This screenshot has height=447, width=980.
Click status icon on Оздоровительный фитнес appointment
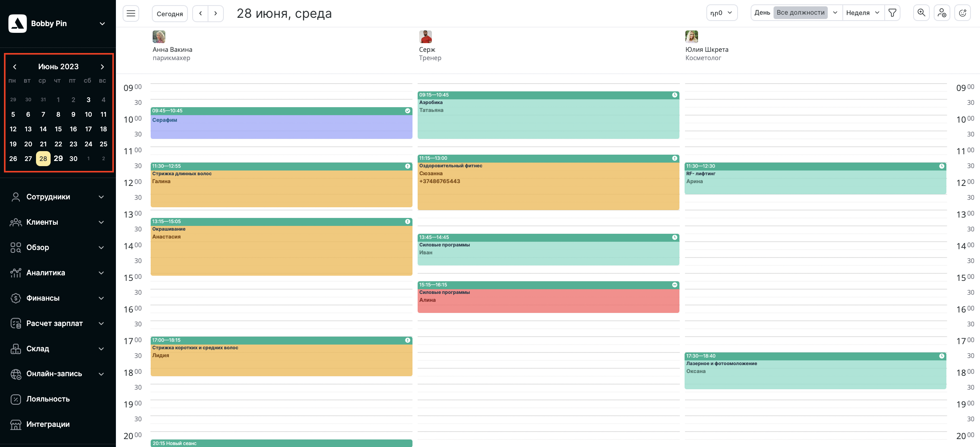pyautogui.click(x=675, y=158)
